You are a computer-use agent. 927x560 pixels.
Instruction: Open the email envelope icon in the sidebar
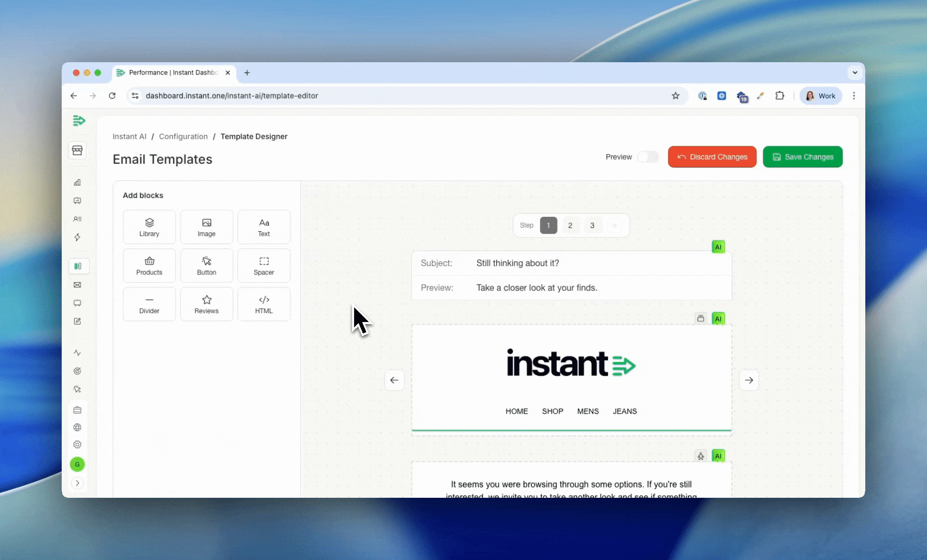77,285
